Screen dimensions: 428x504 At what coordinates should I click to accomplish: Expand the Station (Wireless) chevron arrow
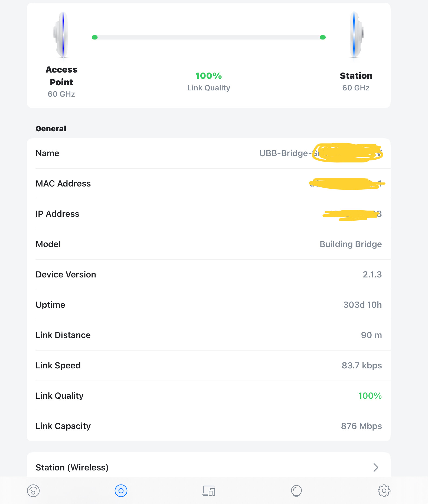pyautogui.click(x=376, y=467)
